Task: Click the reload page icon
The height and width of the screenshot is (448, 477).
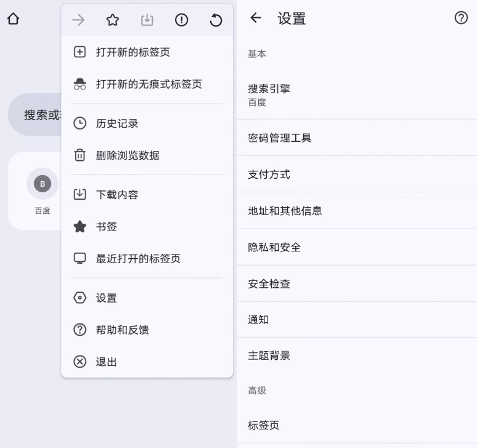Action: pos(216,20)
